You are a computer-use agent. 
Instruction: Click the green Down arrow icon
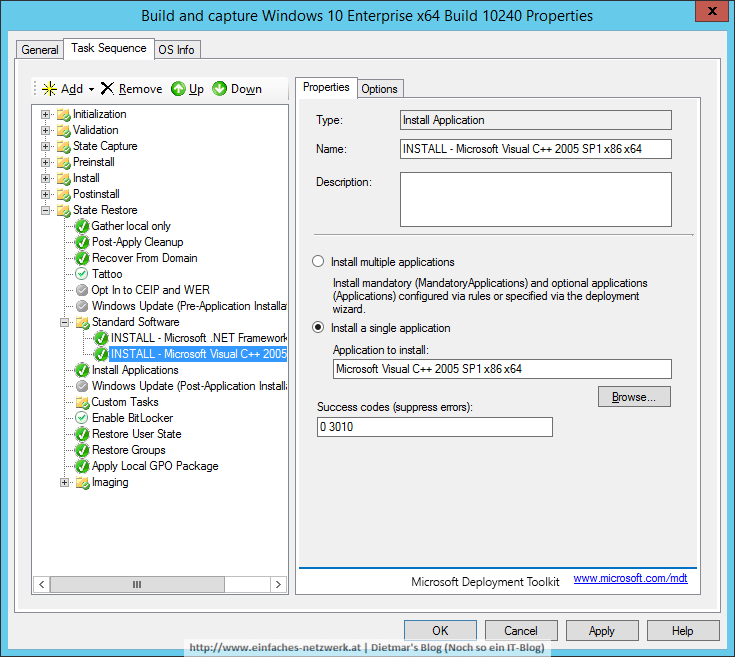[219, 88]
